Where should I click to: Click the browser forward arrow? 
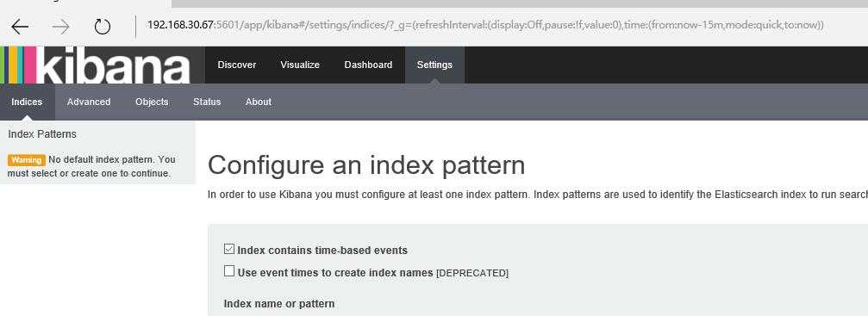click(x=61, y=26)
